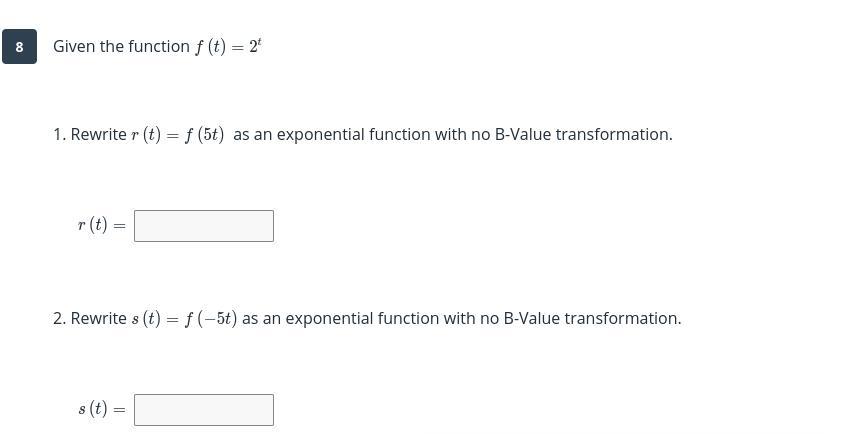Click the 'r(t) =' label beside the input
This screenshot has width=853, height=434.
102,226
